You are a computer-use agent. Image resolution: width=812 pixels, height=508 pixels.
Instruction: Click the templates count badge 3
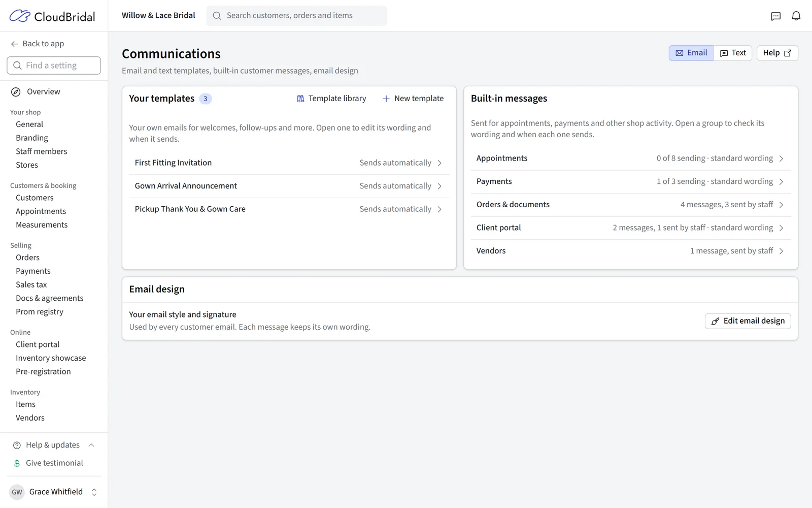tap(205, 99)
